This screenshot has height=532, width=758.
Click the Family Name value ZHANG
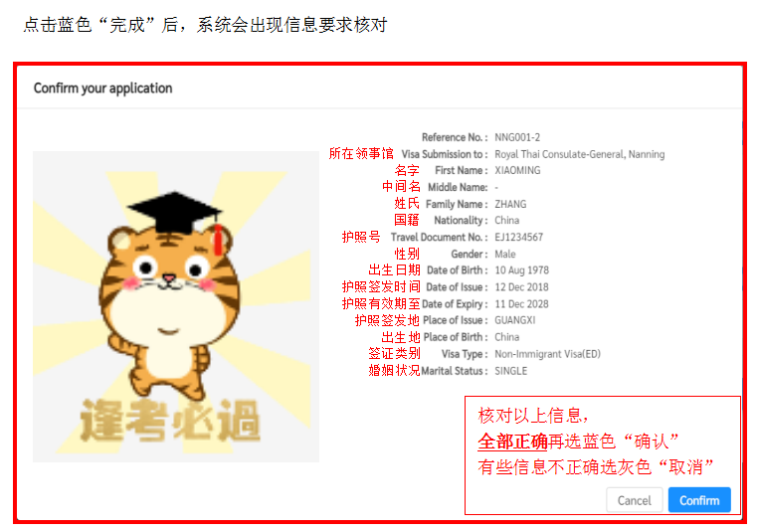tap(510, 204)
